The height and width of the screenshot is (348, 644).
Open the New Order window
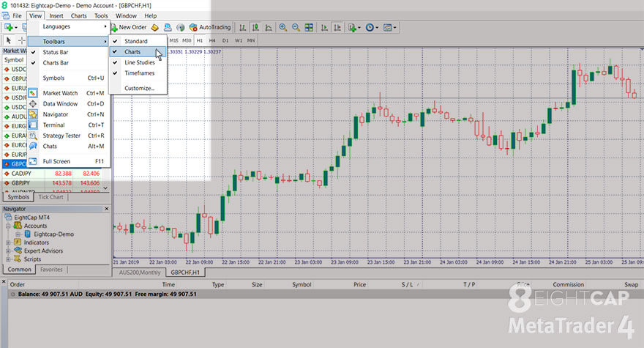click(129, 27)
